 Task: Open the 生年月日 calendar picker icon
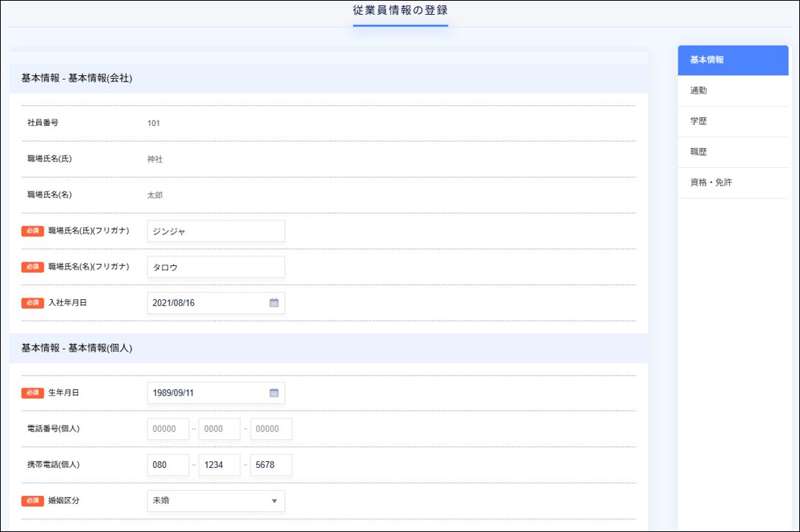(273, 393)
